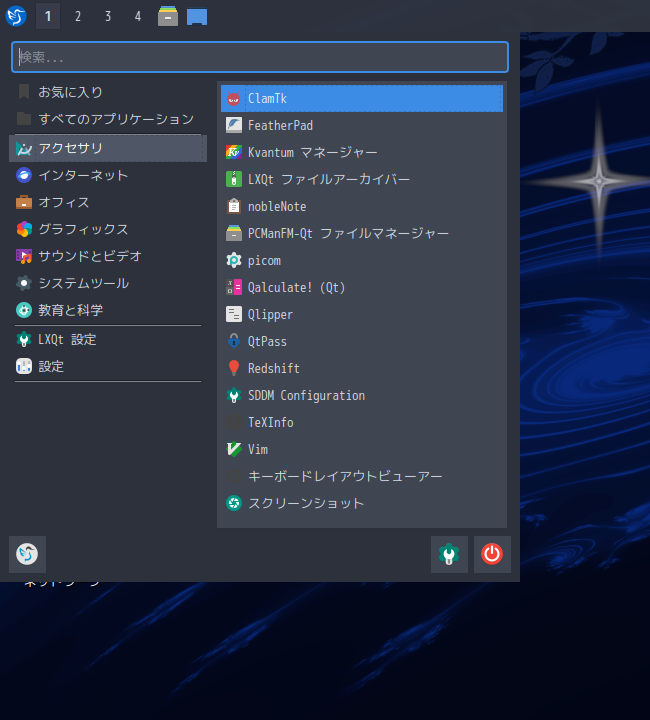This screenshot has height=720, width=650.
Task: Click the PCManFM-Qt ファイルマネージャー drawer icon
Action: (x=234, y=233)
